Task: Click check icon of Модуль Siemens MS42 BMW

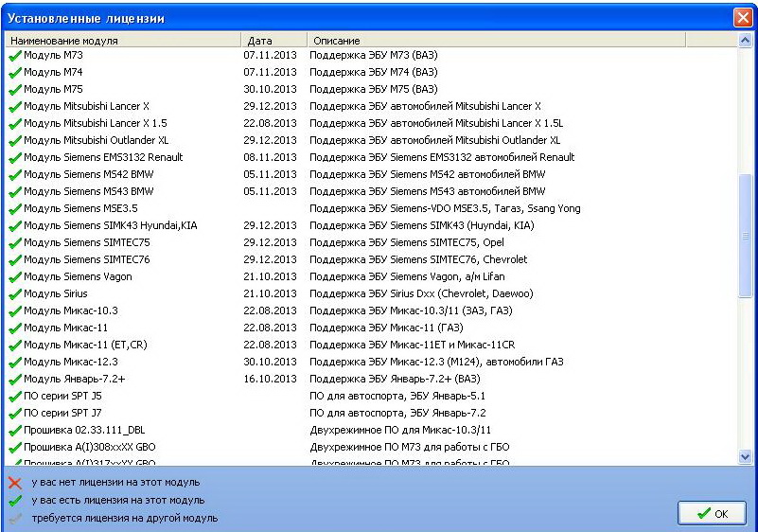Action: (x=15, y=174)
